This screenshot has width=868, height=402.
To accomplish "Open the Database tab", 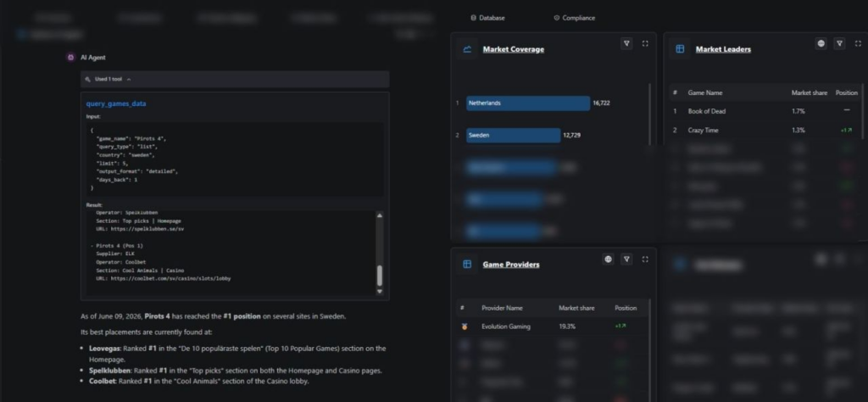I will [x=487, y=18].
